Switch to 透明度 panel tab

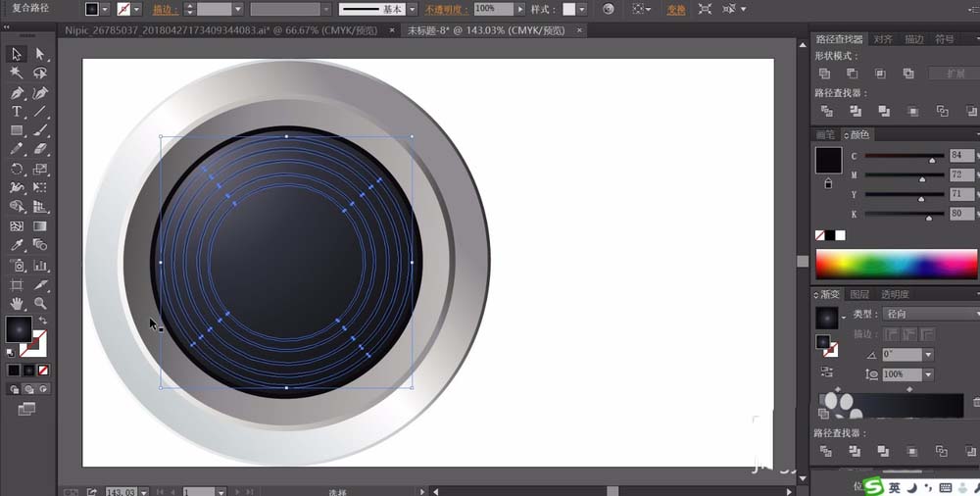pos(895,294)
